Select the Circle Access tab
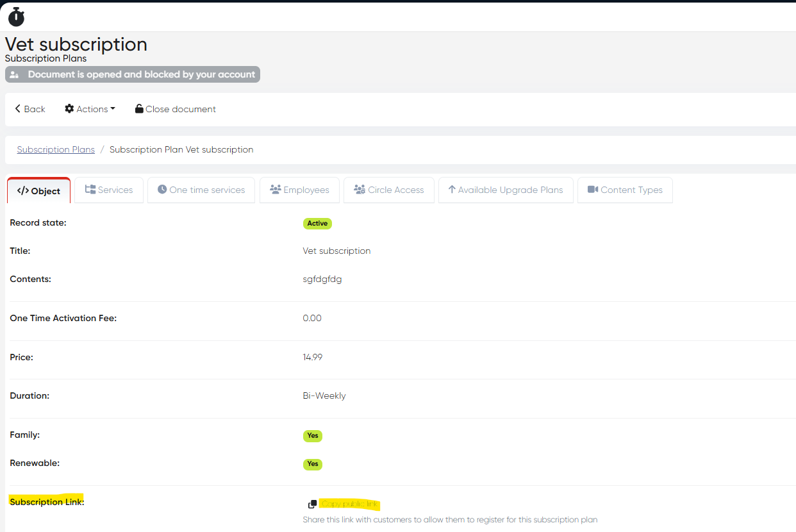796x532 pixels. pos(389,190)
